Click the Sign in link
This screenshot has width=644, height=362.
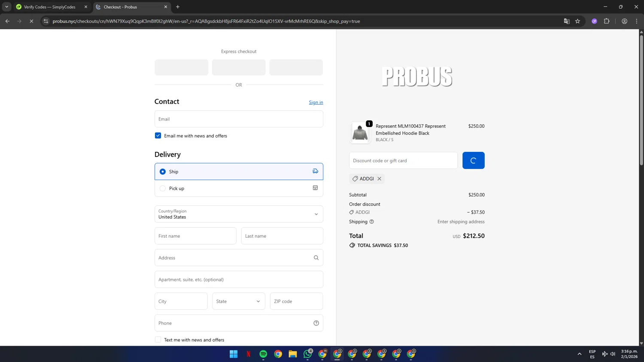(x=316, y=102)
